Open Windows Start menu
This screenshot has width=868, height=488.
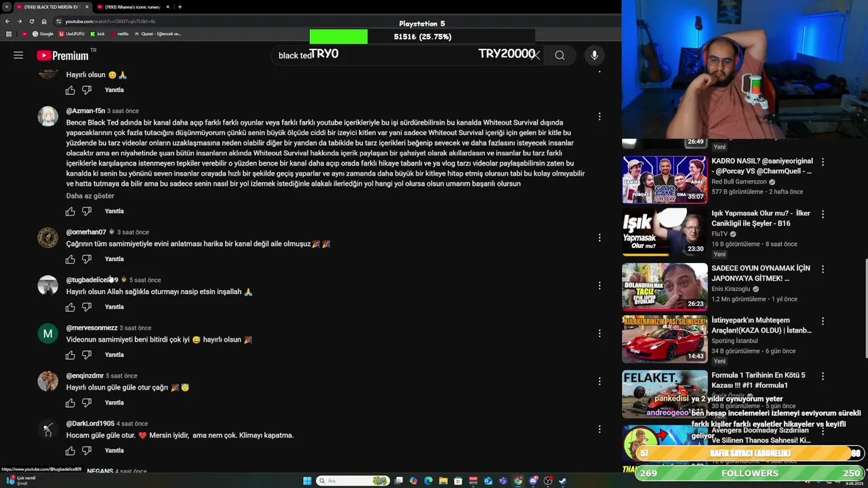pos(307,481)
